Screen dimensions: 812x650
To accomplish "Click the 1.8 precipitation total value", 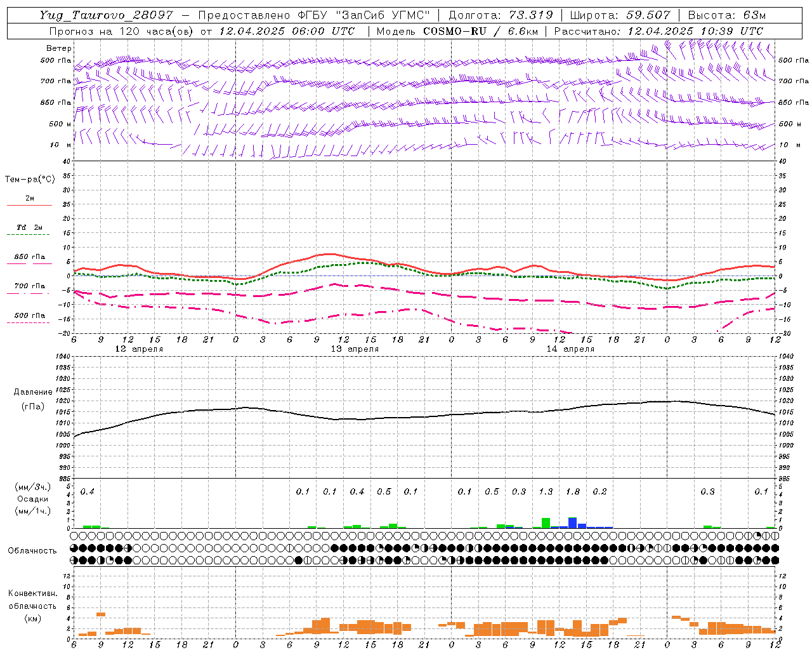I will pyautogui.click(x=573, y=492).
